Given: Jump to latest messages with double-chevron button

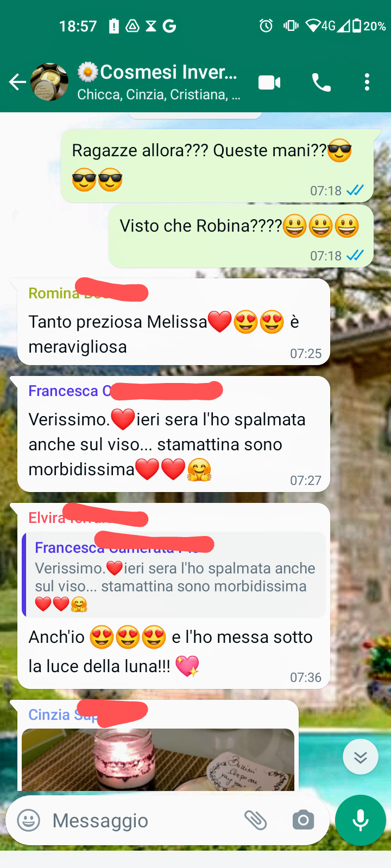Looking at the screenshot, I should (x=361, y=757).
